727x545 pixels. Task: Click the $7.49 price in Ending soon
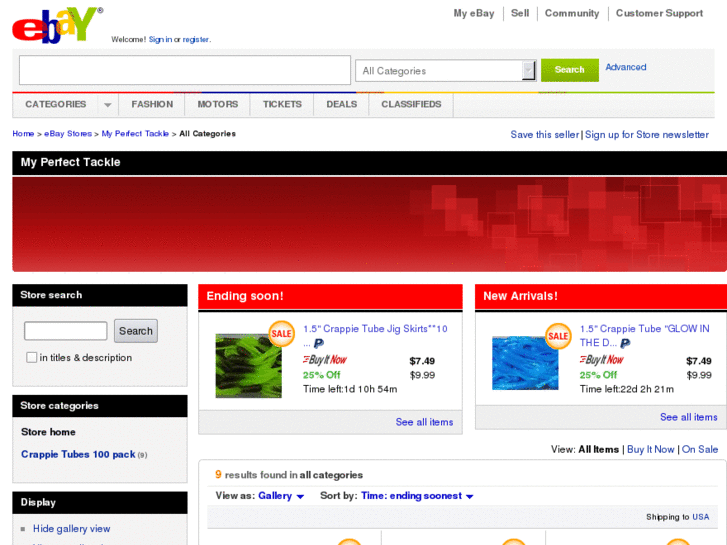coord(422,361)
